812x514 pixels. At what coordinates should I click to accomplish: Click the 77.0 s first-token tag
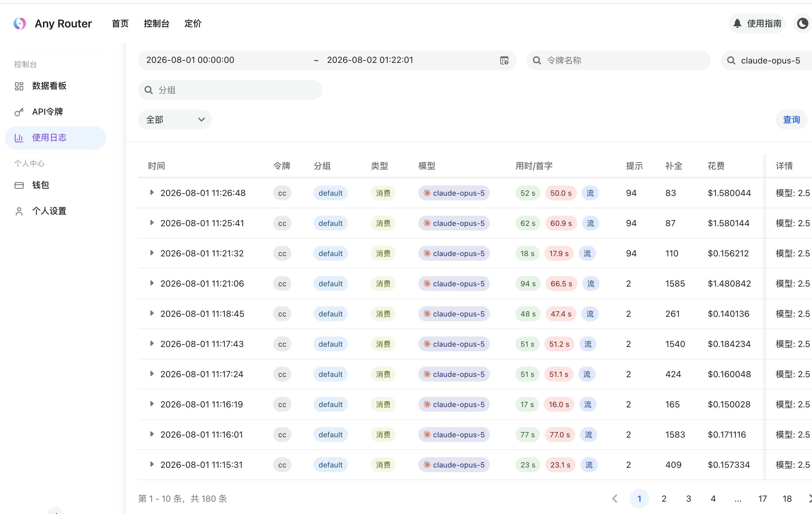click(560, 434)
